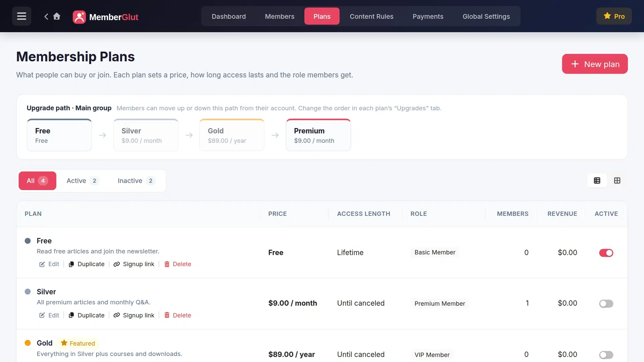This screenshot has width=644, height=362.
Task: Click the Gold plan name
Action: click(45, 343)
